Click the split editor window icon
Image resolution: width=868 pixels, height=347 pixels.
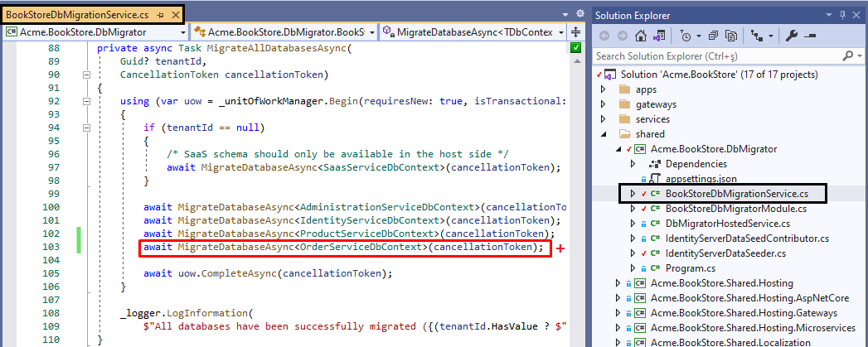click(575, 32)
